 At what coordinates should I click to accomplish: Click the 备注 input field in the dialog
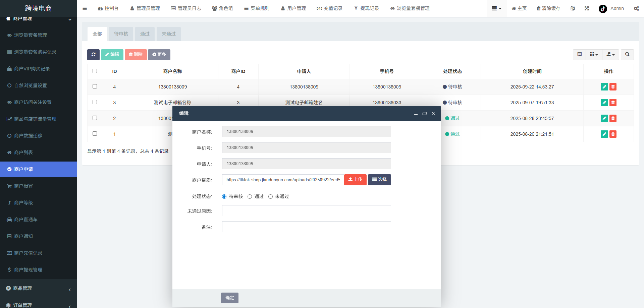306,227
